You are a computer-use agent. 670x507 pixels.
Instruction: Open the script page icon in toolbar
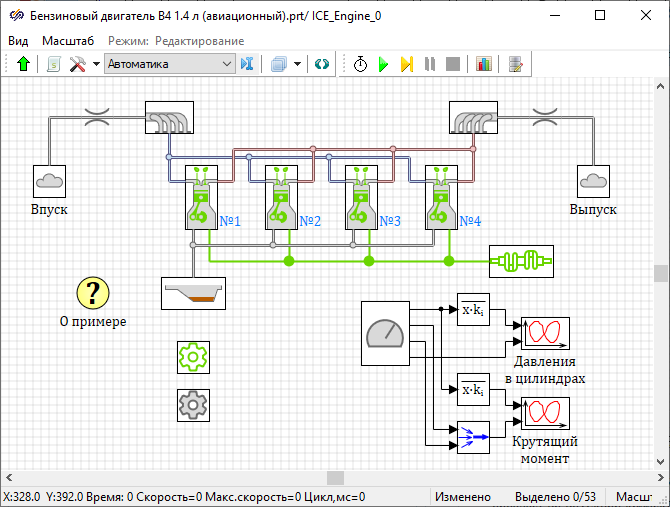pos(54,64)
